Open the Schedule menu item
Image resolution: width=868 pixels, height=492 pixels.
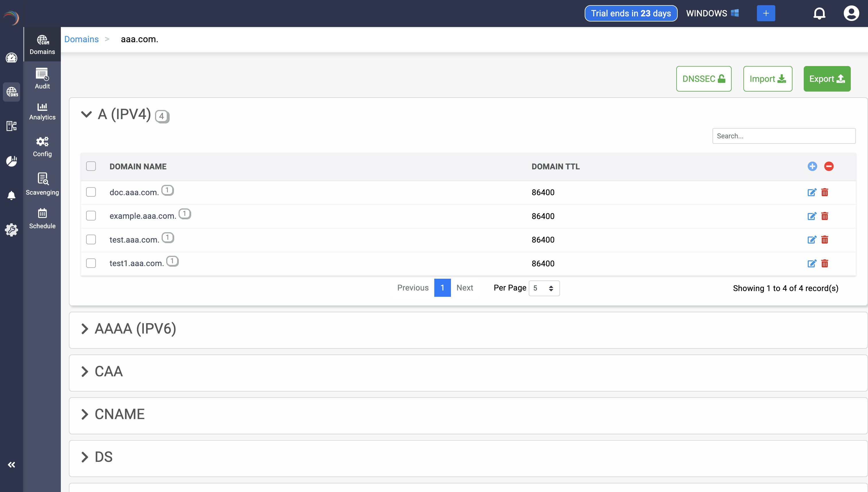tap(42, 218)
